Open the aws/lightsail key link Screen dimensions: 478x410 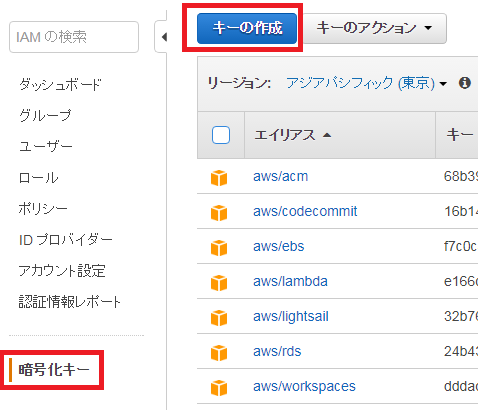pyautogui.click(x=291, y=316)
